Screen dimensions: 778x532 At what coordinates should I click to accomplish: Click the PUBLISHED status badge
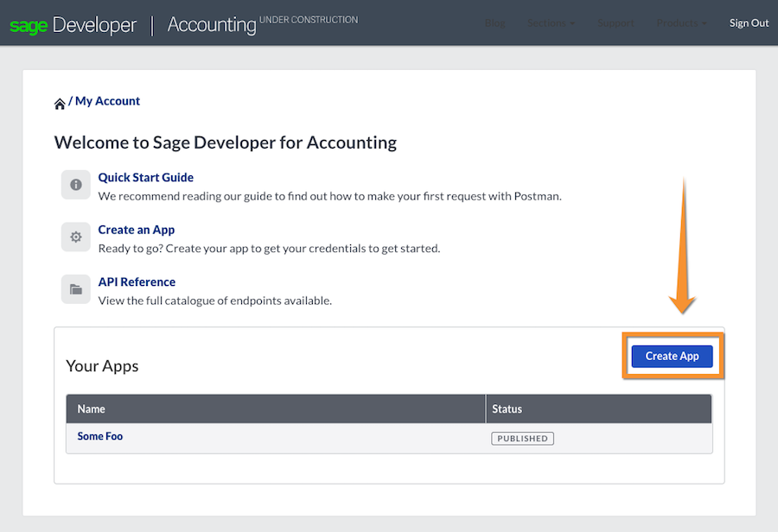pos(522,438)
